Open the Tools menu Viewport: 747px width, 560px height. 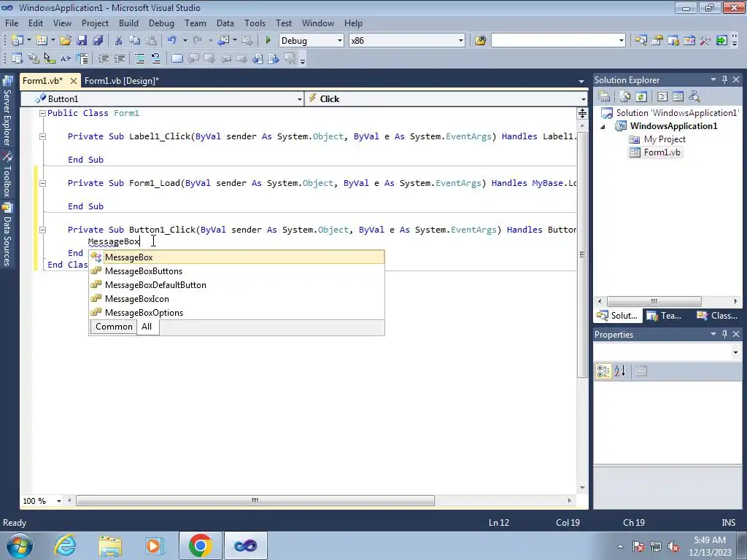click(x=255, y=23)
